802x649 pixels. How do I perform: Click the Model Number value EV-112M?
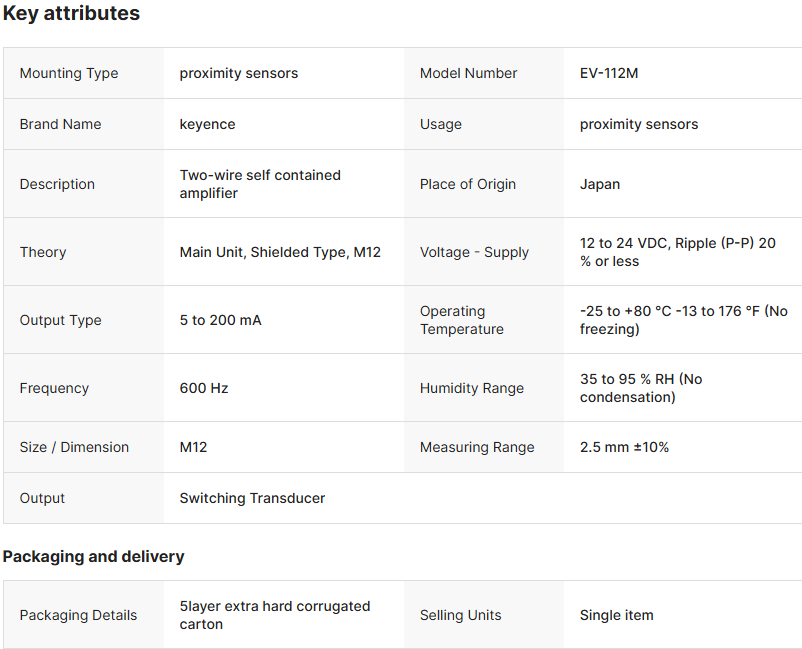(608, 73)
